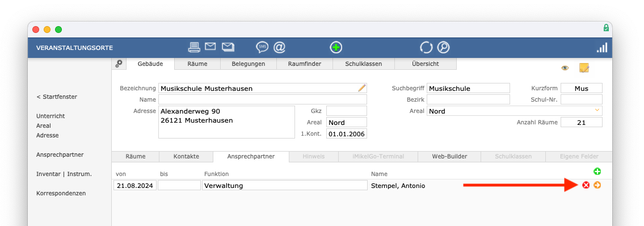Edit Bezeichnung with the pencil icon
Viewport: 644px width, 226px height.
(362, 88)
